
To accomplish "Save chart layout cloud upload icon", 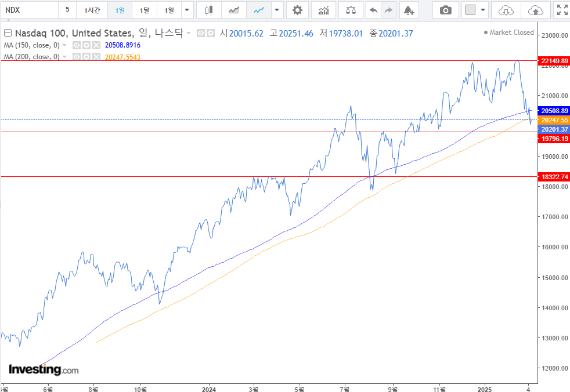I will (535, 10).
